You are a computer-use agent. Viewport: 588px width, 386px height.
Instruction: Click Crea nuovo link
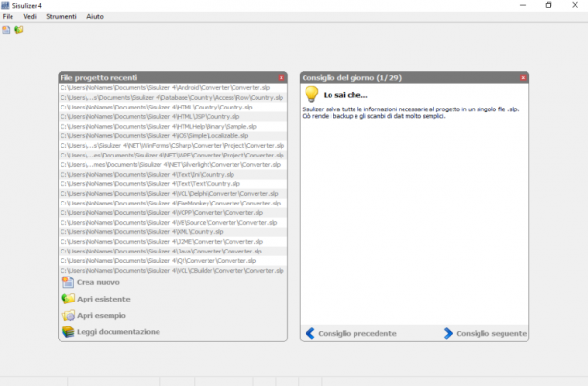98,282
